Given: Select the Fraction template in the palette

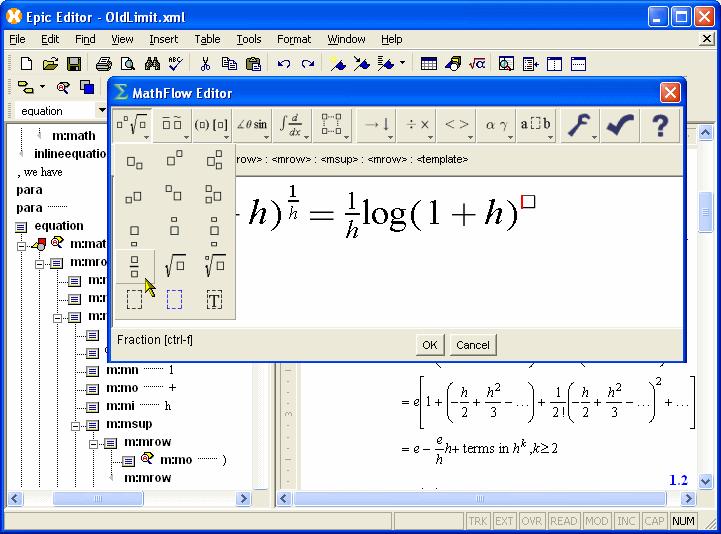Looking at the screenshot, I should tap(134, 266).
